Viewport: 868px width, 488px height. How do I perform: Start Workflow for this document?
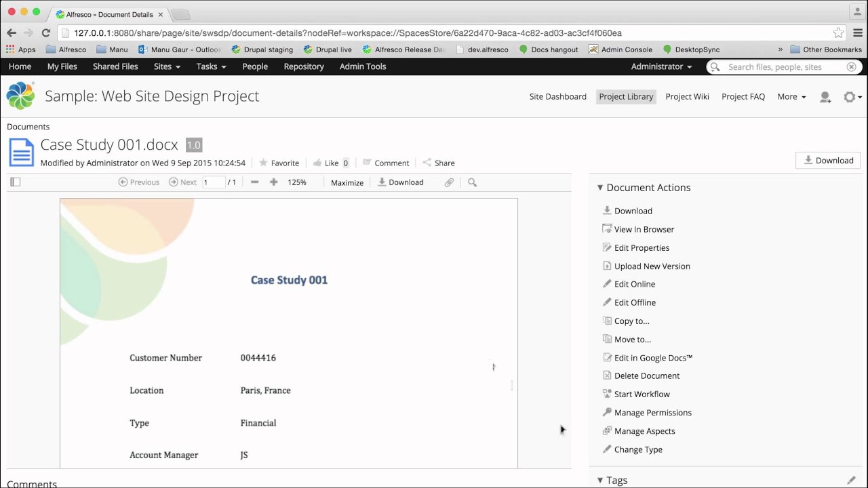coord(636,394)
